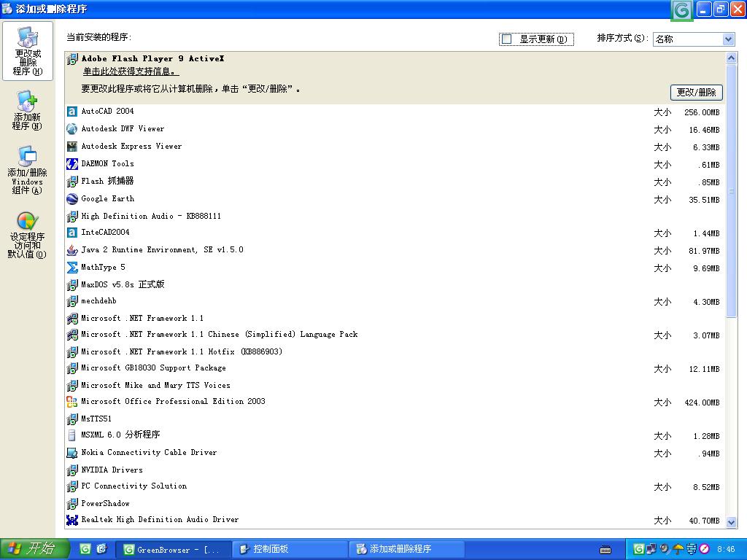Click the GreenBrowser quick launch icon

85,550
